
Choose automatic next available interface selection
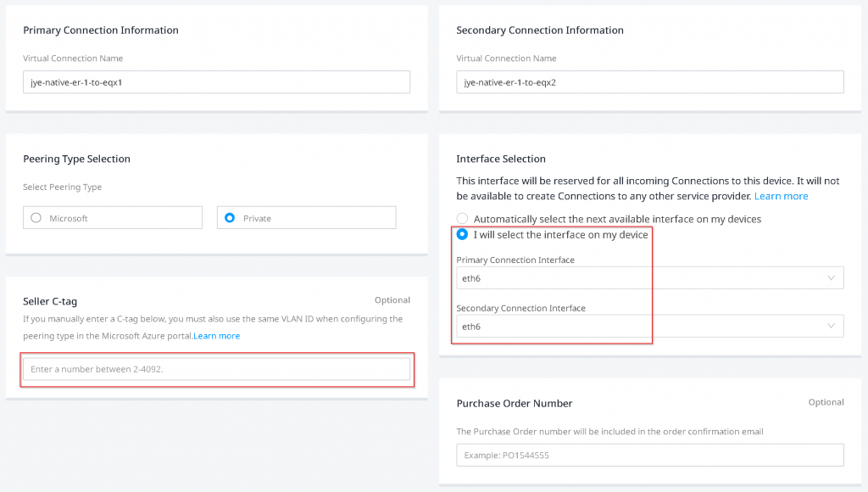[463, 219]
